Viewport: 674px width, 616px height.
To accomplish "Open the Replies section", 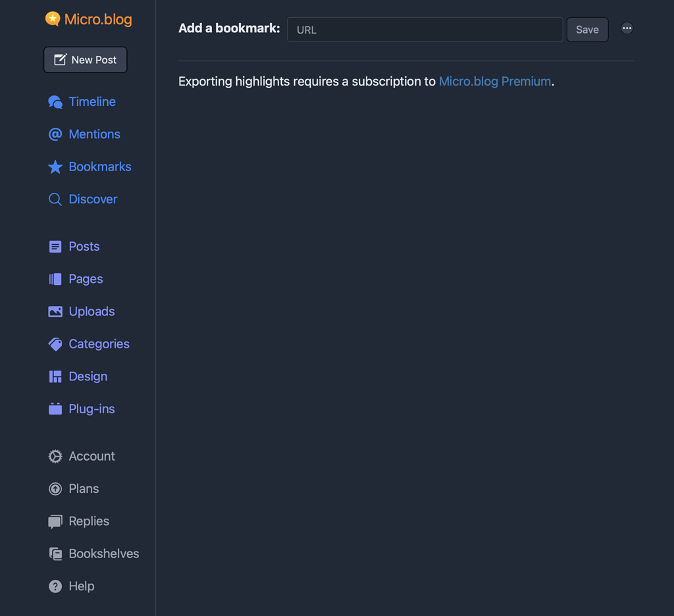I will [88, 521].
